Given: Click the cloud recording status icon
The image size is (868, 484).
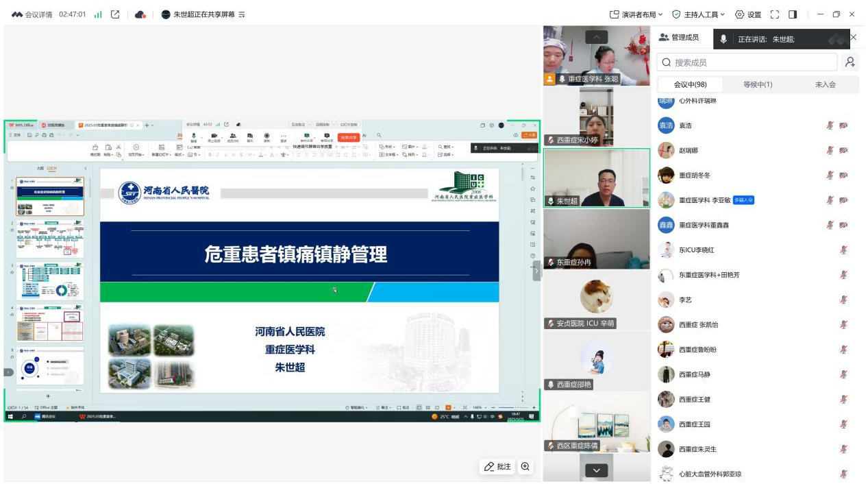Looking at the screenshot, I should click(x=140, y=14).
